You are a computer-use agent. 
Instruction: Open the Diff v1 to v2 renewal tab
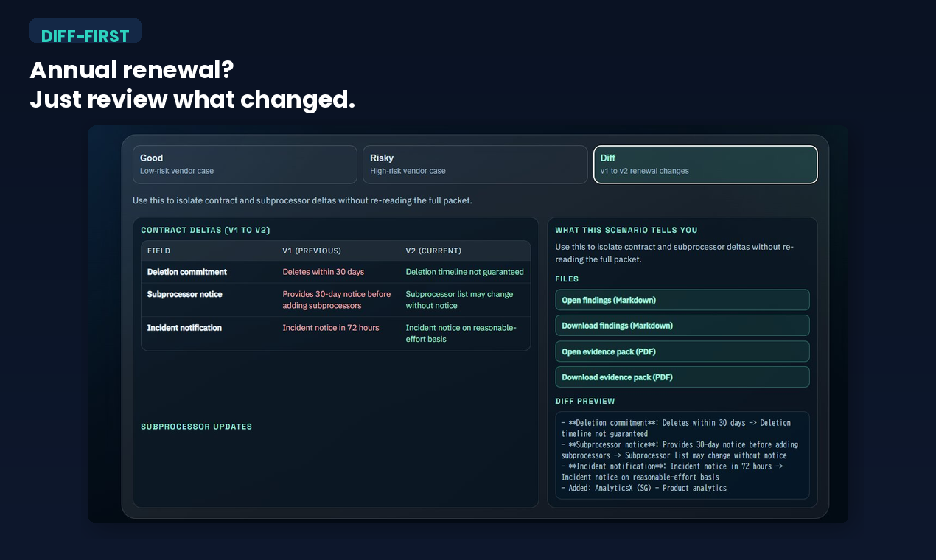point(705,164)
